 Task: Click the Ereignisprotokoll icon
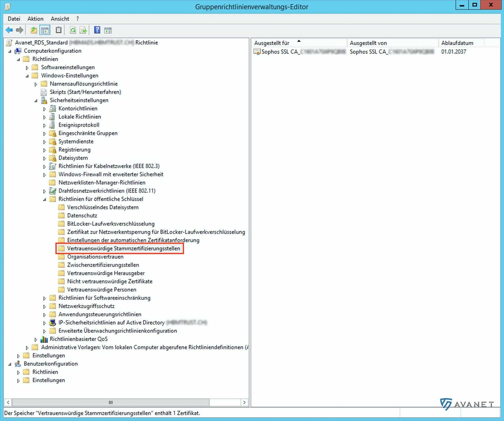(x=52, y=125)
